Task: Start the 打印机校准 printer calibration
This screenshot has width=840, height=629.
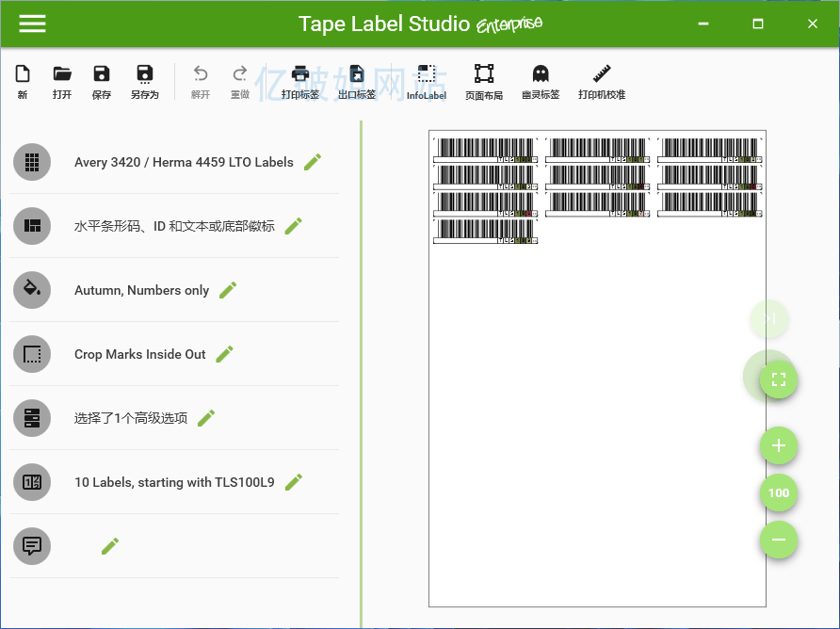Action: pos(601,81)
